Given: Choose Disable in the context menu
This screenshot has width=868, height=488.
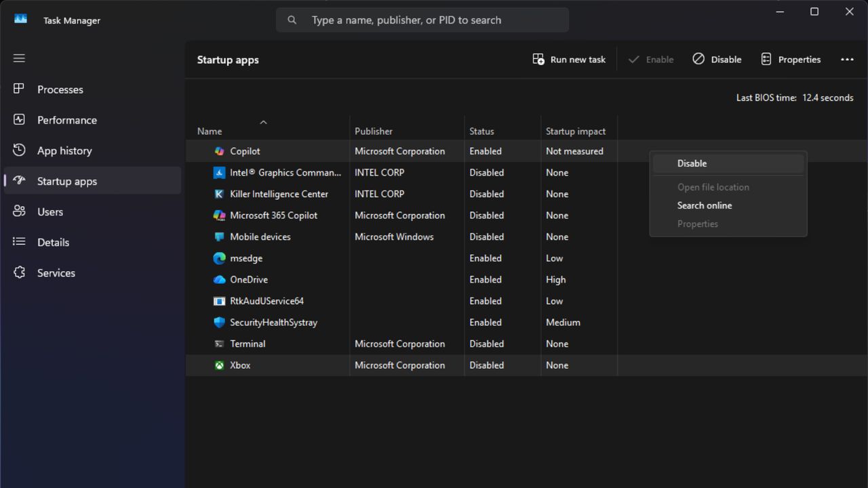Looking at the screenshot, I should pyautogui.click(x=728, y=163).
